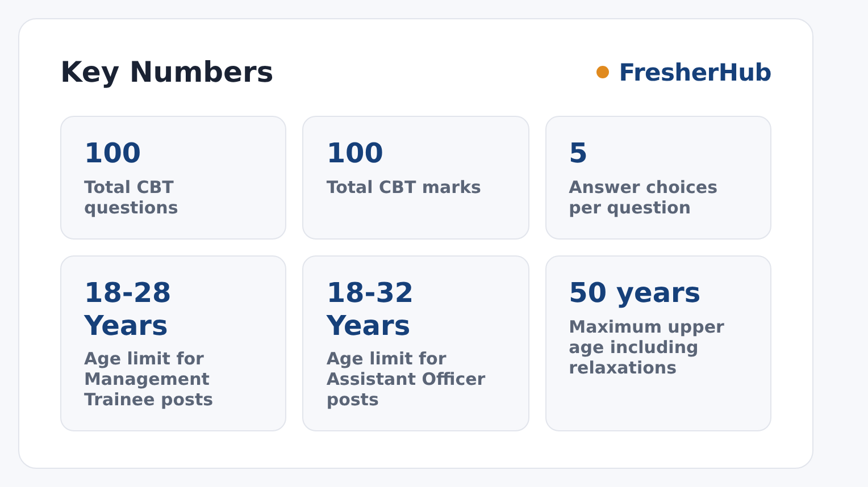Viewport: 868px width, 487px height.
Task: Select the 50 years value text
Action: tap(635, 293)
